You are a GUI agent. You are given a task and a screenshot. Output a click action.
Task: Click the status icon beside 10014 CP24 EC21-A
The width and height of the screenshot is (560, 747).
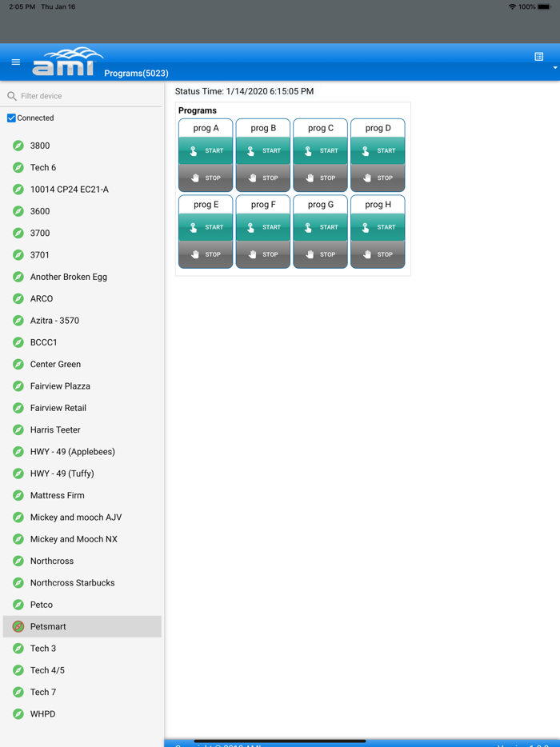coord(18,190)
